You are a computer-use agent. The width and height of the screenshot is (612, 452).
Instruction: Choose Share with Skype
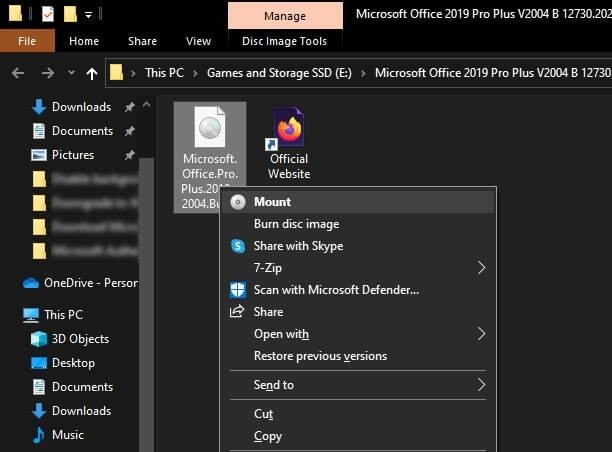tap(358, 246)
